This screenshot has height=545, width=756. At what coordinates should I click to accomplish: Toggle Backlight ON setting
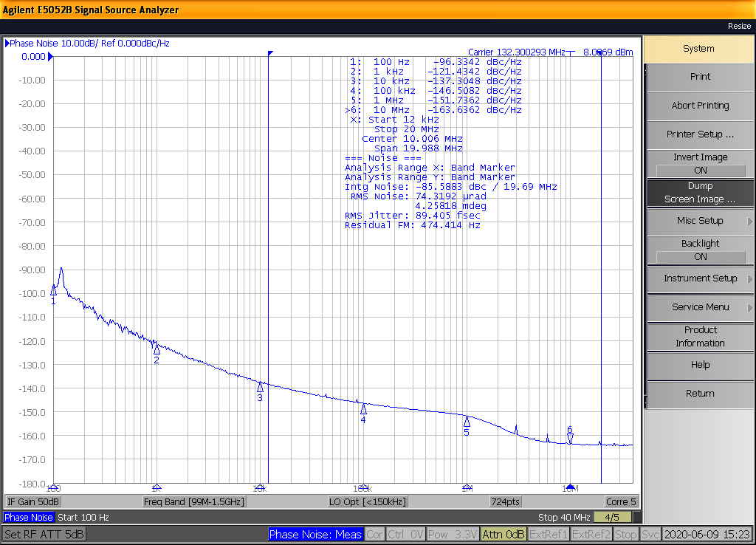tap(700, 250)
